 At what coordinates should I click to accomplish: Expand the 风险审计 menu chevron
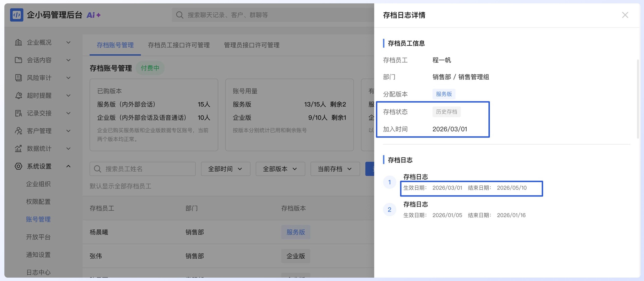point(68,78)
